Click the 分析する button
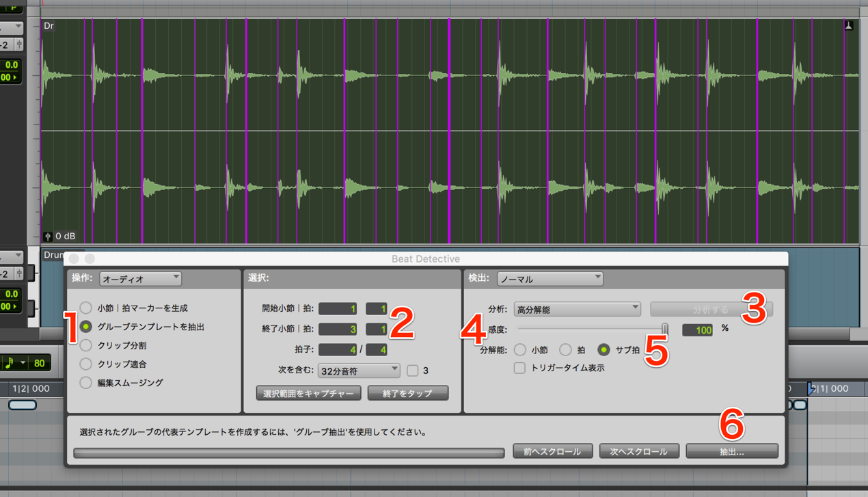 (711, 310)
